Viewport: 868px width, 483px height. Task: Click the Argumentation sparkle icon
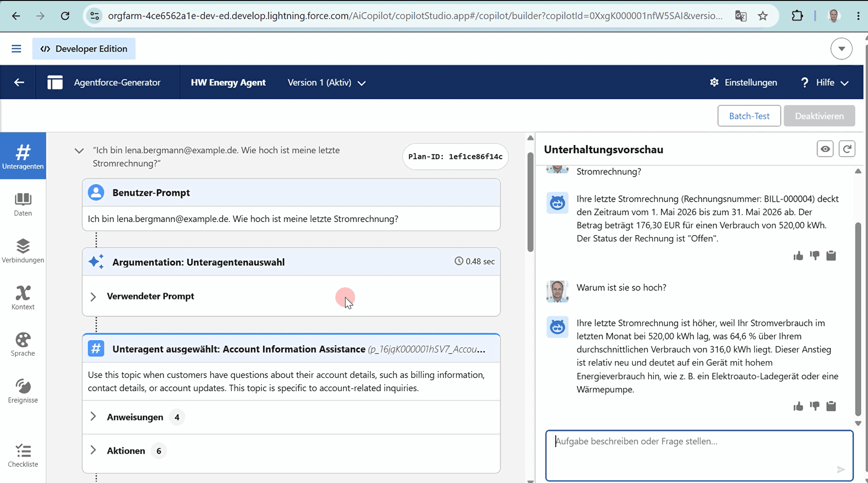point(96,262)
